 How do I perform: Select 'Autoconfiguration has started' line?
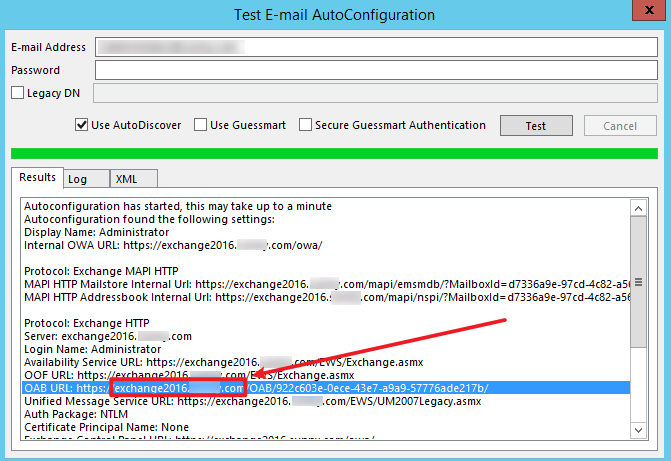click(178, 206)
